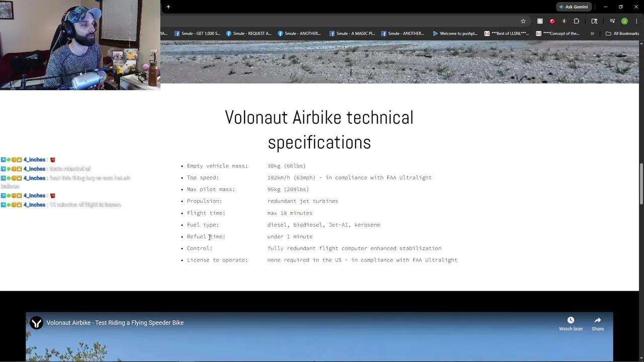Open the '****Concept of the...' bookmark
This screenshot has width=644, height=362.
558,34
